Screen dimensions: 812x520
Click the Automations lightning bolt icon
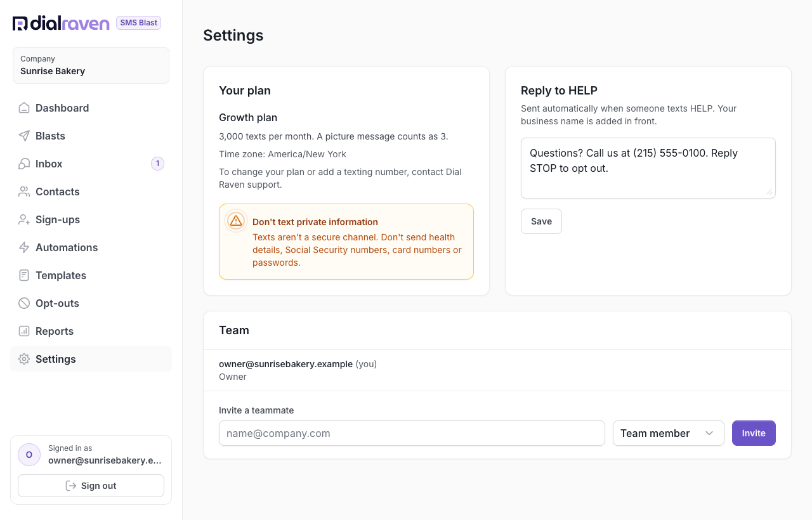tap(24, 247)
